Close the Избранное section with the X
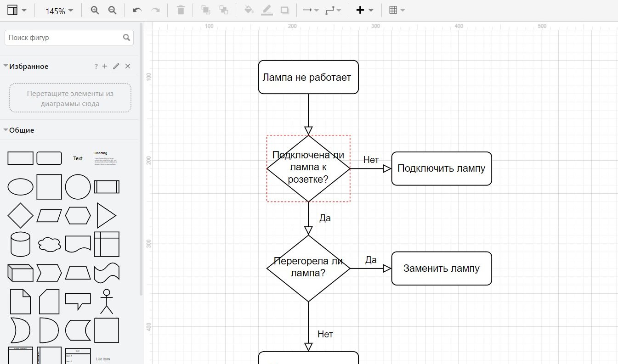618x364 pixels. 128,67
